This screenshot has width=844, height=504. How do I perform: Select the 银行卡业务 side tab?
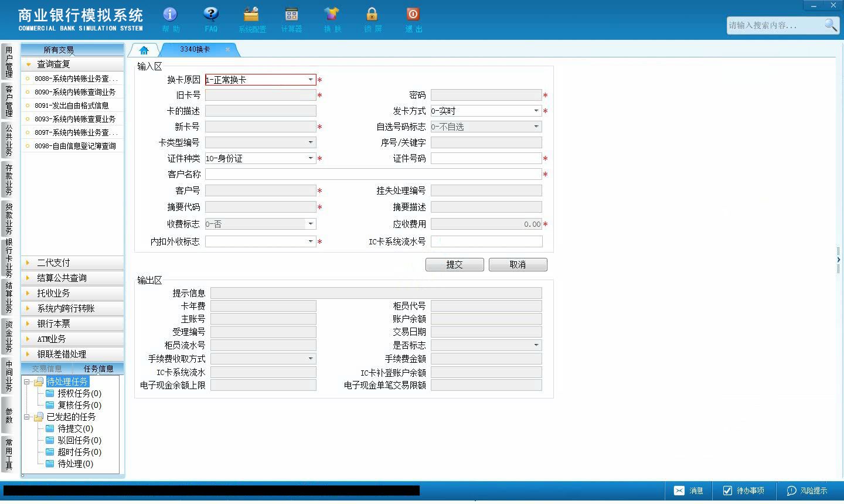9,258
